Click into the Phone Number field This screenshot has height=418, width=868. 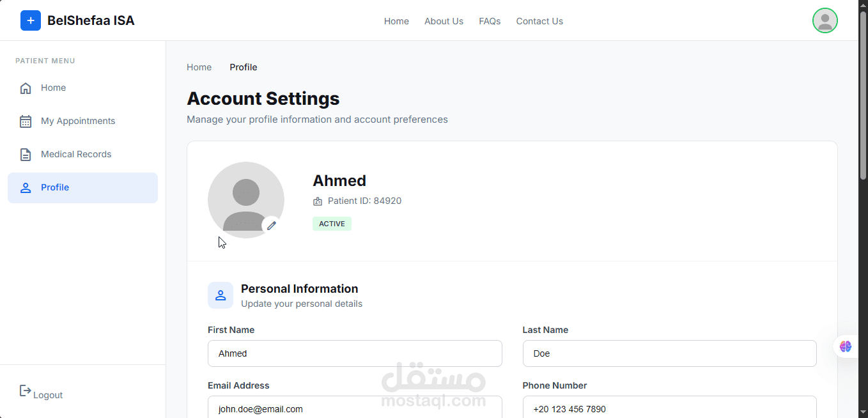click(x=669, y=408)
